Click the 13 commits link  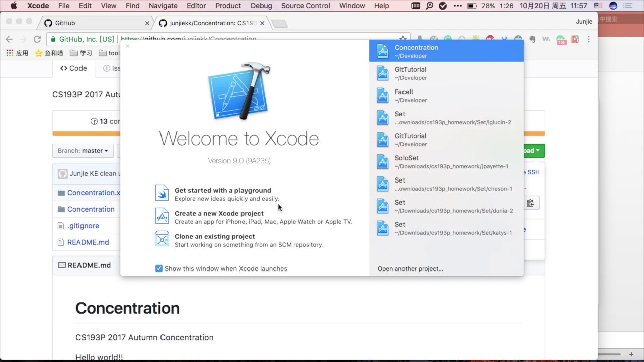105,121
